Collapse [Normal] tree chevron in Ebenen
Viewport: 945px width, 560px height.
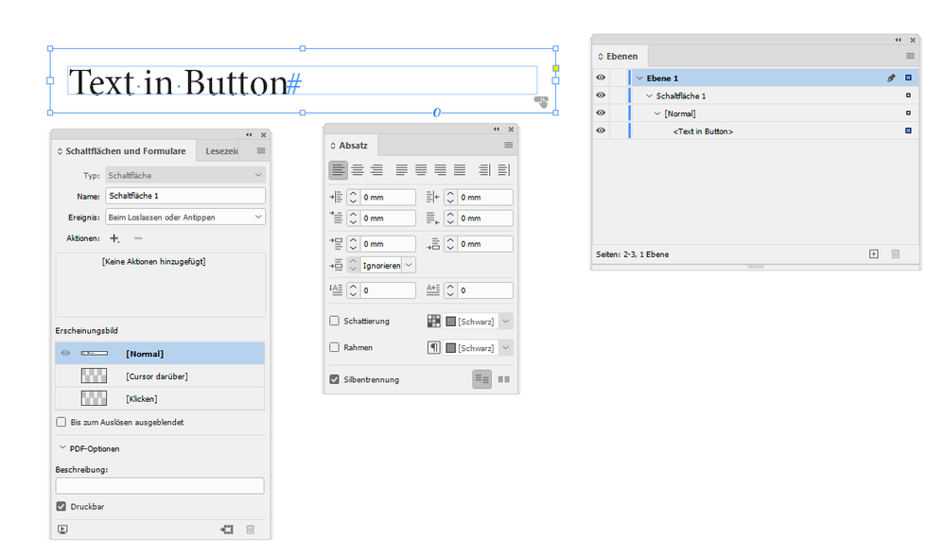pos(657,114)
